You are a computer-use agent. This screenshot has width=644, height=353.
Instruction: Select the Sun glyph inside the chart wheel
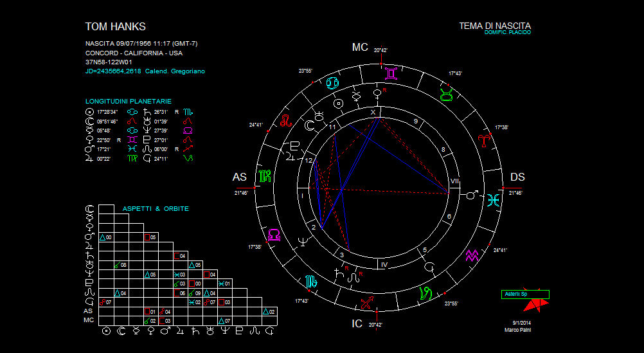click(338, 104)
